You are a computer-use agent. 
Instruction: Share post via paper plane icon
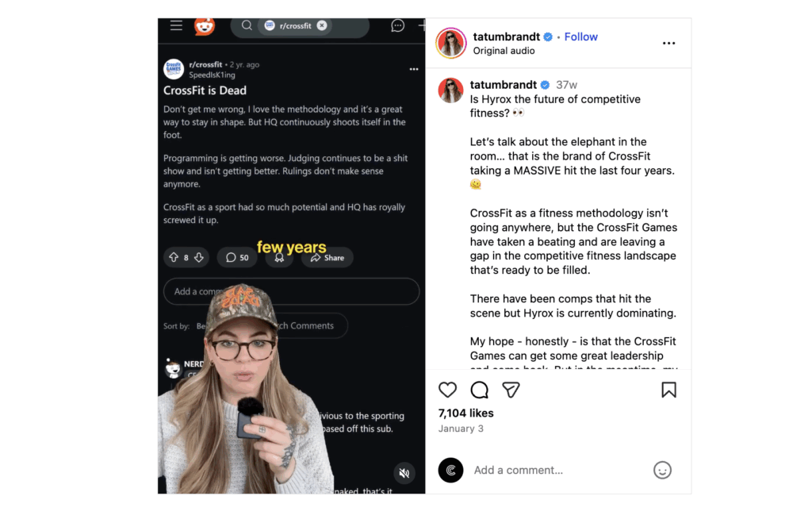click(511, 390)
